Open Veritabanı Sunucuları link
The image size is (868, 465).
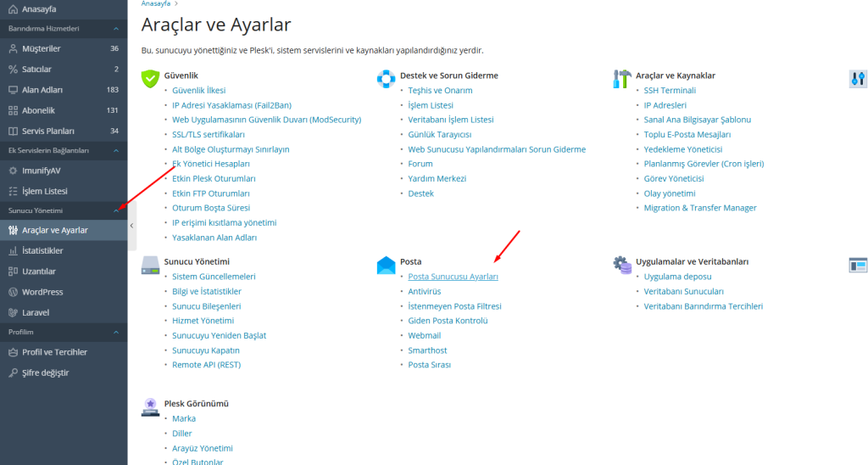tap(684, 292)
